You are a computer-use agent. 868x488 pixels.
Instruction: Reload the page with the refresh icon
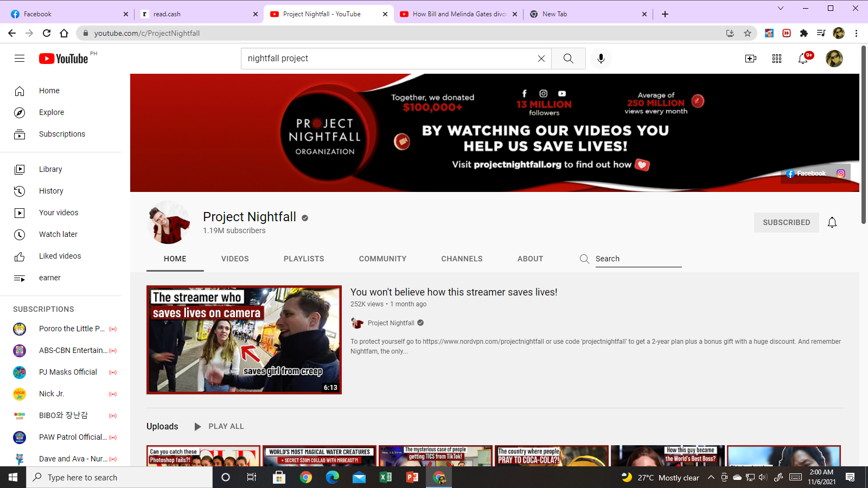[47, 33]
